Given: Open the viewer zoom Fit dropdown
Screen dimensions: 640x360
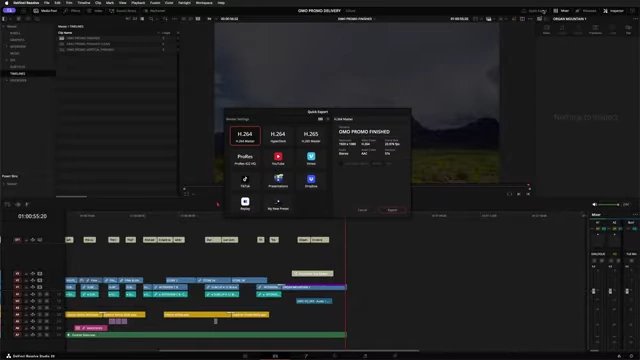Looking at the screenshot, I should pos(211,19).
